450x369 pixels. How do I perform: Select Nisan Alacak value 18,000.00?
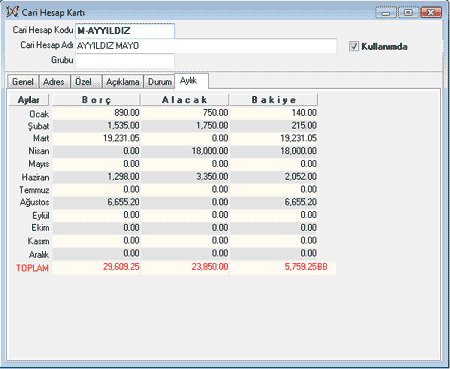[x=210, y=151]
